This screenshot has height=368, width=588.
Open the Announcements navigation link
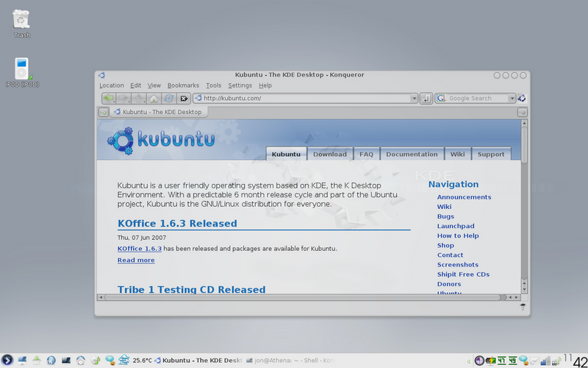coord(464,197)
